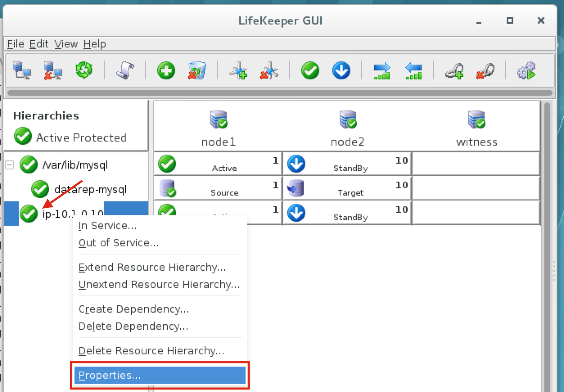Click the node2 server icon

click(348, 119)
